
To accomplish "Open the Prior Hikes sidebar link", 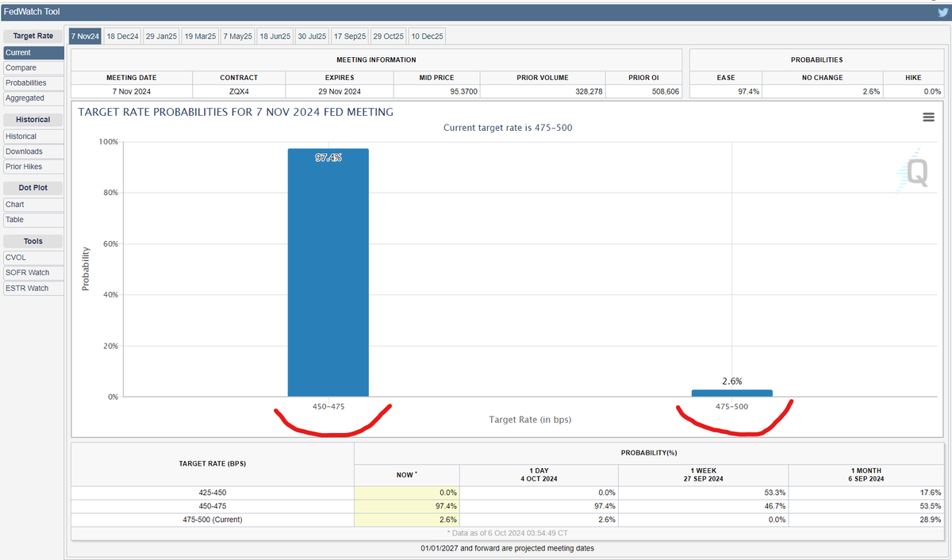I will tap(33, 167).
